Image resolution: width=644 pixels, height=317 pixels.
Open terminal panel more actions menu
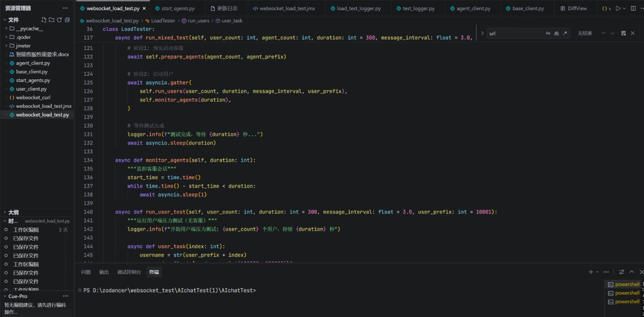[x=606, y=272]
